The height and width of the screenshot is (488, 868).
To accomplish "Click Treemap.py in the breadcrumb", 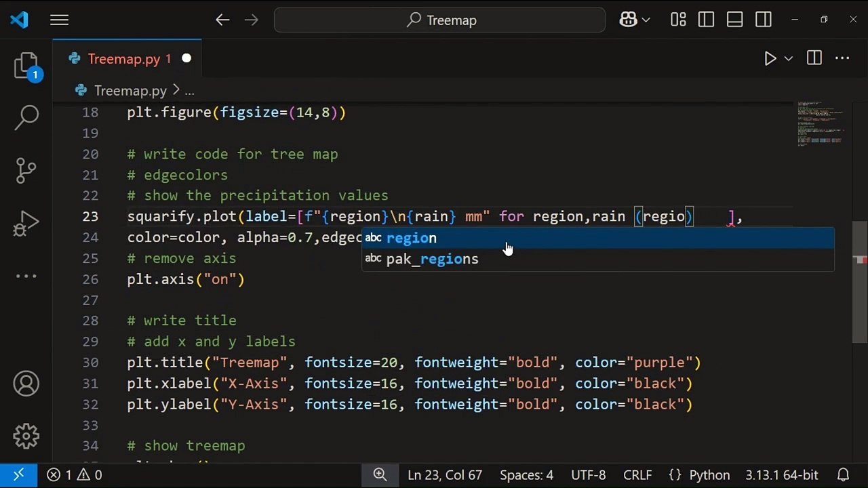I will tap(130, 91).
